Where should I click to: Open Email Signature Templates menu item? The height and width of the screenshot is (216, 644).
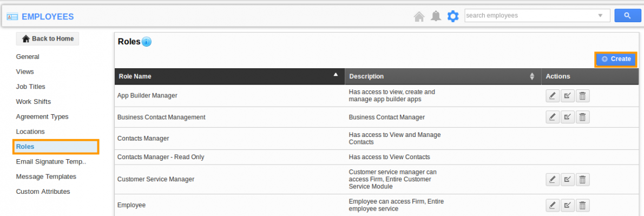coord(51,161)
